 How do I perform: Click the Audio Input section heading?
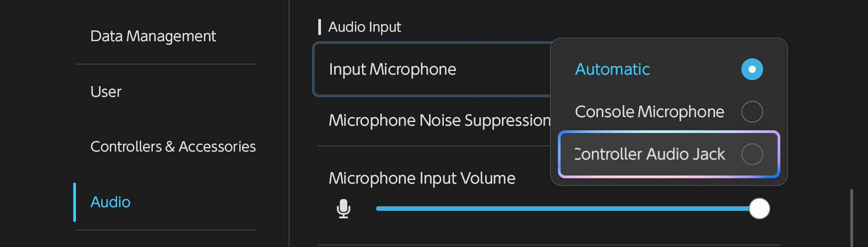[x=365, y=27]
